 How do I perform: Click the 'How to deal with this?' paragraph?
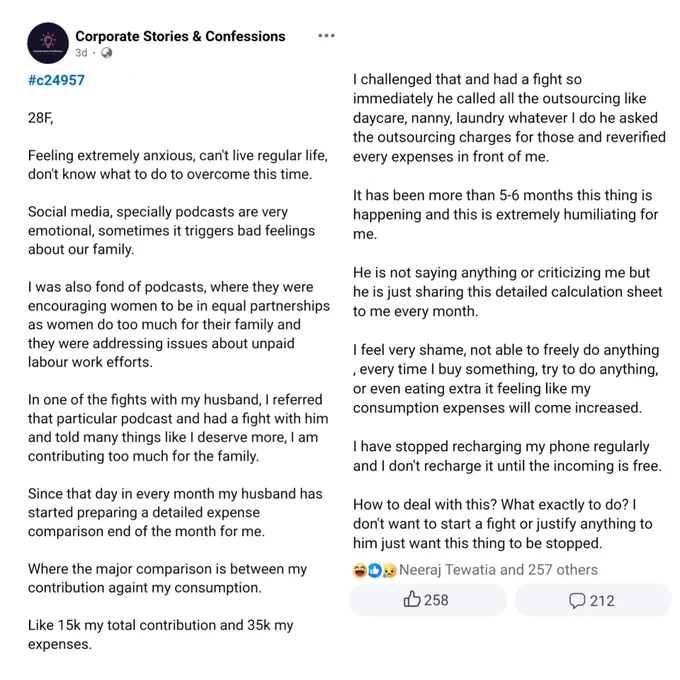503,524
